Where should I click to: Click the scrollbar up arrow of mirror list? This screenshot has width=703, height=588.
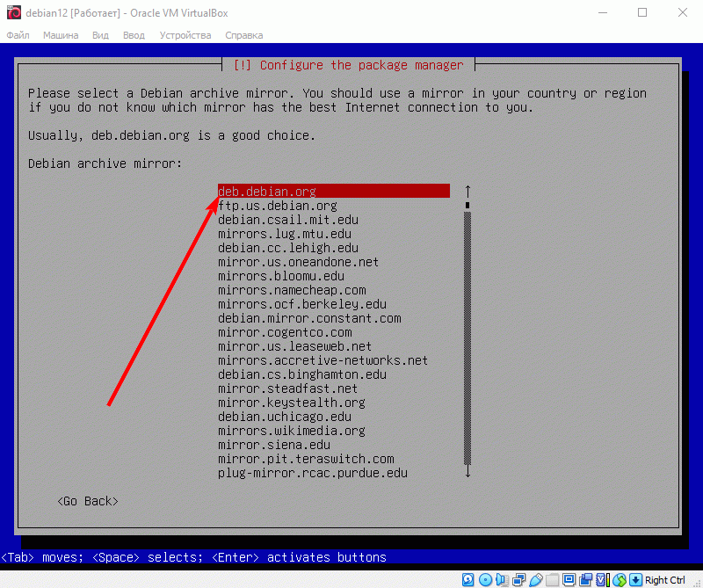tap(467, 192)
